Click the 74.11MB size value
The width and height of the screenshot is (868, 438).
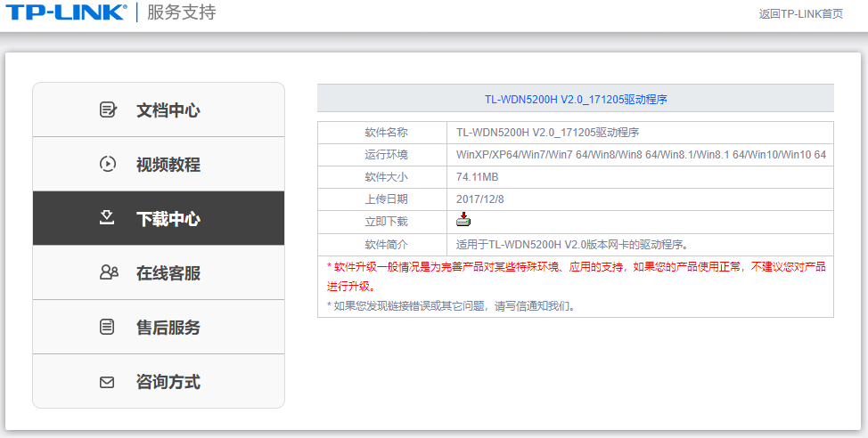tap(477, 177)
